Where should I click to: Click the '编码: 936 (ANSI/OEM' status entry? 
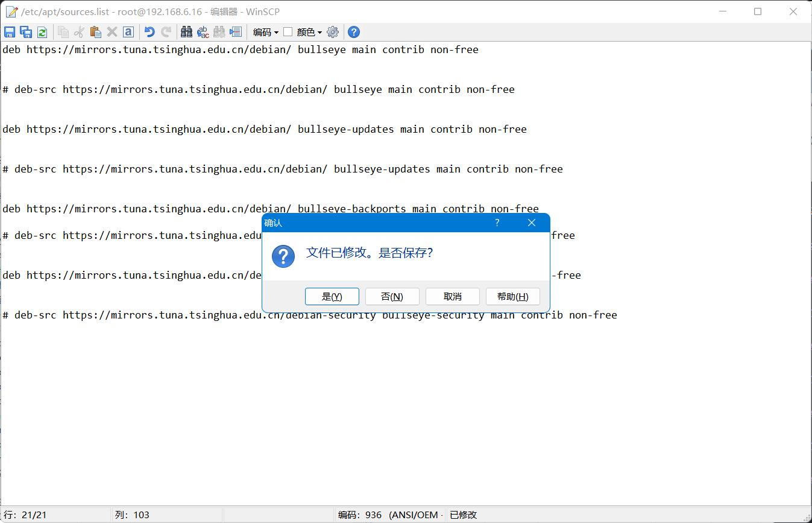point(389,515)
